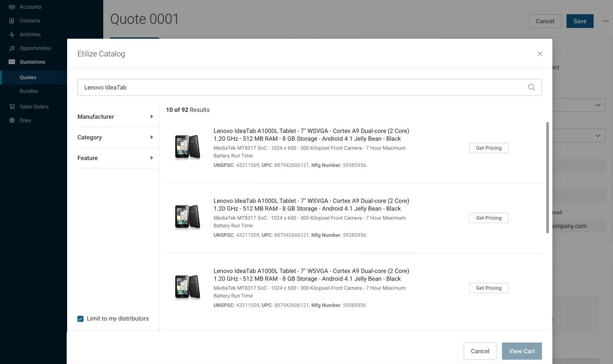Screen dimensions: 613x364
Task: Click the Accounts icon in sidebar
Action: click(12, 7)
